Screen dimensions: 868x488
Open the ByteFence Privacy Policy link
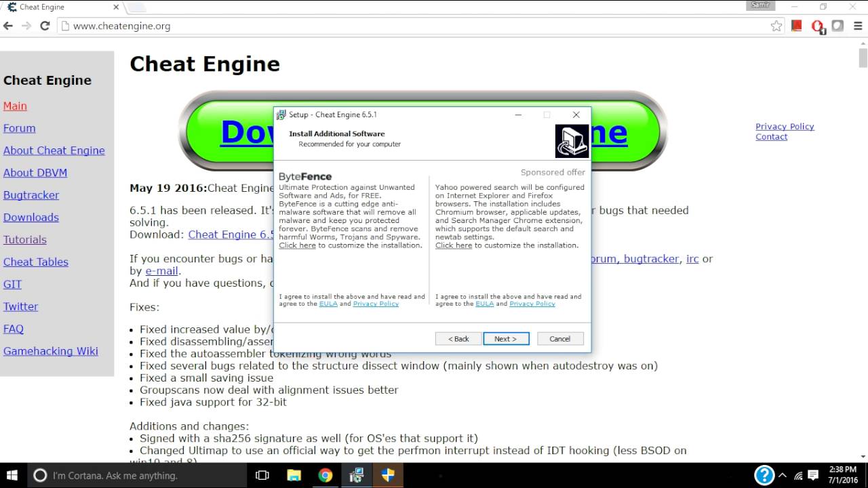(376, 304)
